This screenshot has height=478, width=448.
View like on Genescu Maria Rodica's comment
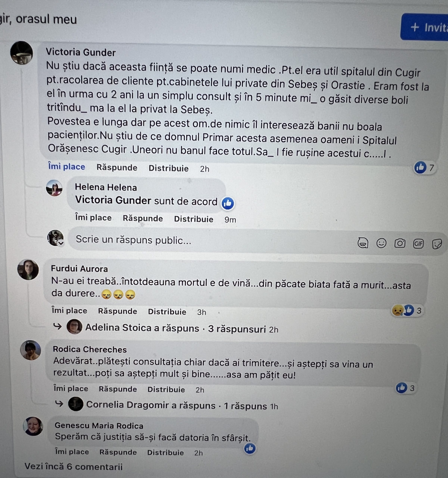250,448
